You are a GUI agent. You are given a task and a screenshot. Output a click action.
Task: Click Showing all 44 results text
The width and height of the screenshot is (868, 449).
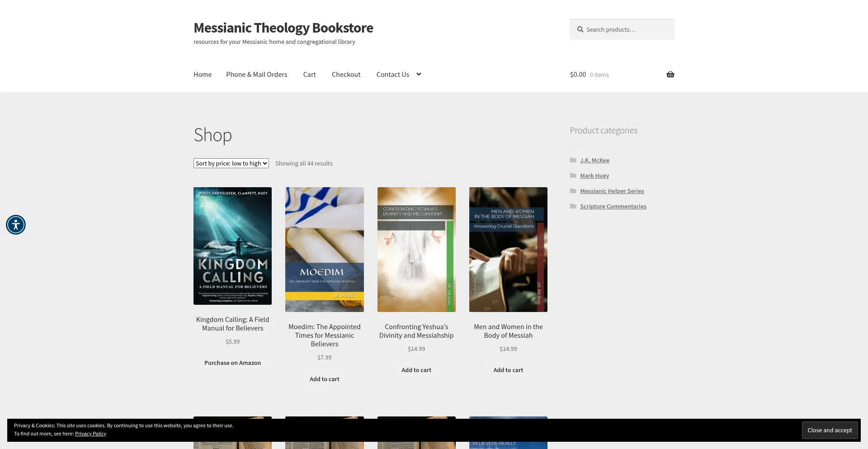click(304, 164)
